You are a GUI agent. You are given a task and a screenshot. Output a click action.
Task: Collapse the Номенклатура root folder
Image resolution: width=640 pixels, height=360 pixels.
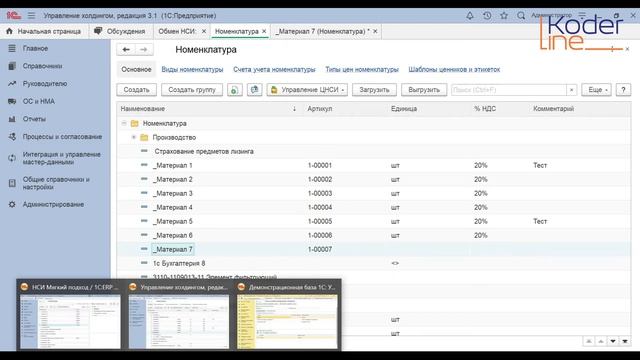pos(124,123)
